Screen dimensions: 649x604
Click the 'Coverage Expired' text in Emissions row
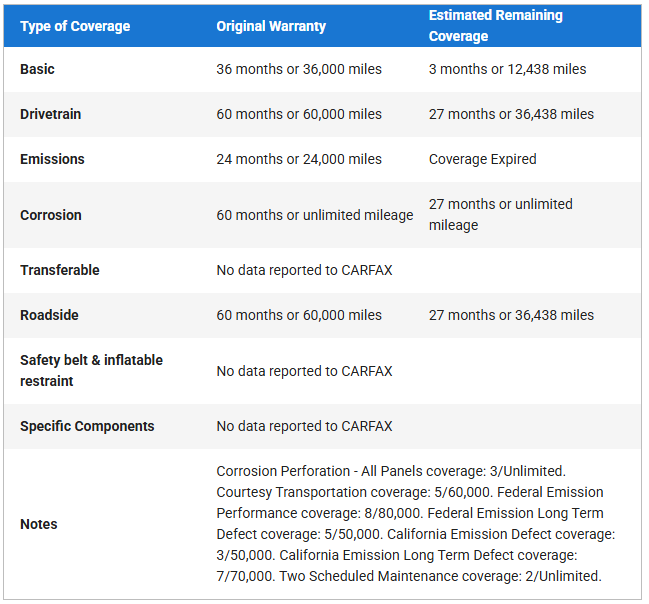[x=482, y=159]
